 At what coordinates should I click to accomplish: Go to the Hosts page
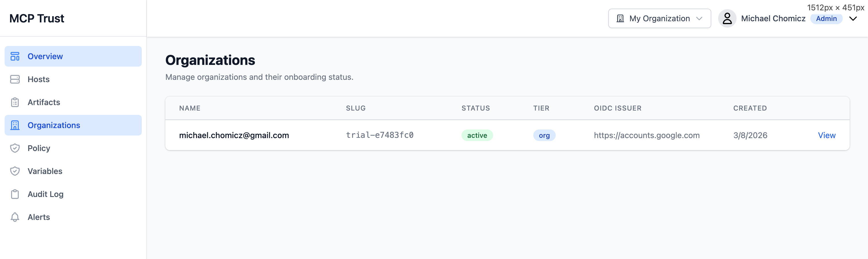pyautogui.click(x=38, y=79)
